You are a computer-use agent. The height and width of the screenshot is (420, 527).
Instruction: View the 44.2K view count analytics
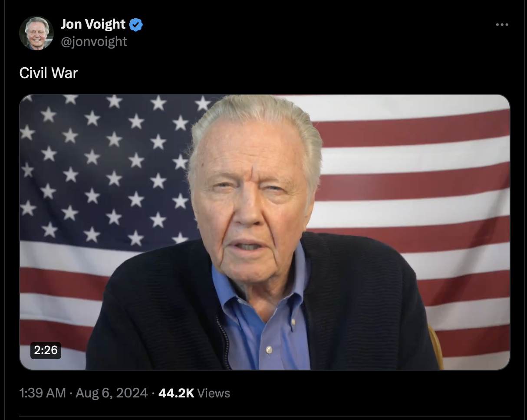[x=176, y=393]
